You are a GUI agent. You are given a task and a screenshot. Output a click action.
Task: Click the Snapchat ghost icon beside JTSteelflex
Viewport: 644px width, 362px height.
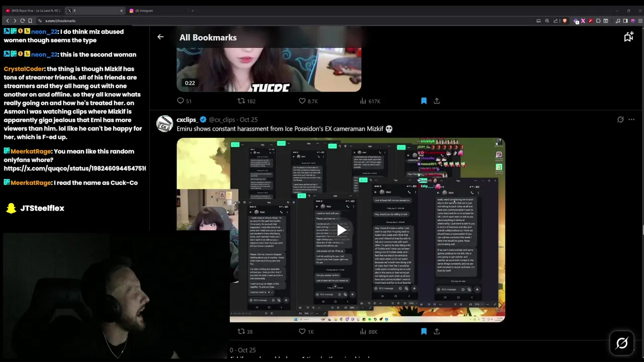coord(11,208)
